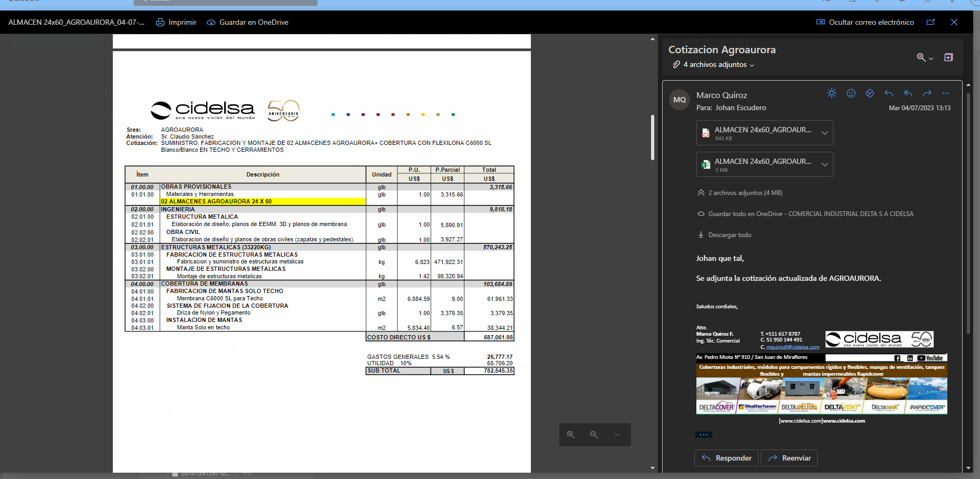Click the PDF preview scroll down arrow
Viewport: 980px width, 479px height.
tap(653, 468)
